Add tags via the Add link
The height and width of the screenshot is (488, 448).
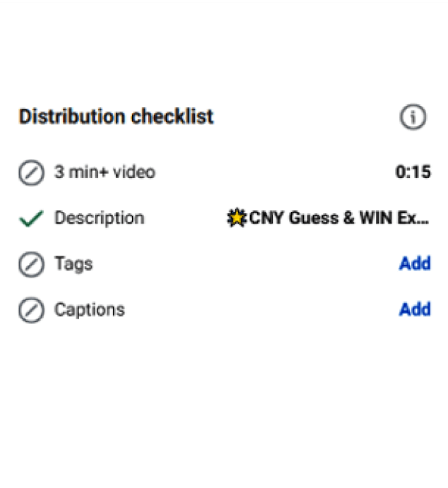tap(415, 264)
